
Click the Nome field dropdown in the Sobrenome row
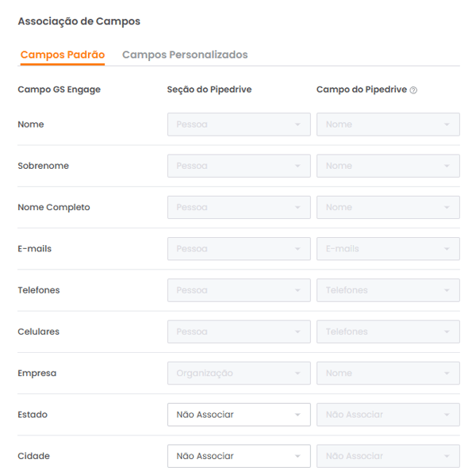(388, 166)
